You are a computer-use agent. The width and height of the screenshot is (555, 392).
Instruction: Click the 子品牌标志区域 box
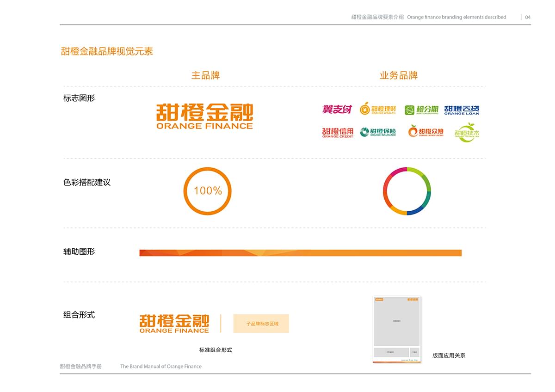261,324
